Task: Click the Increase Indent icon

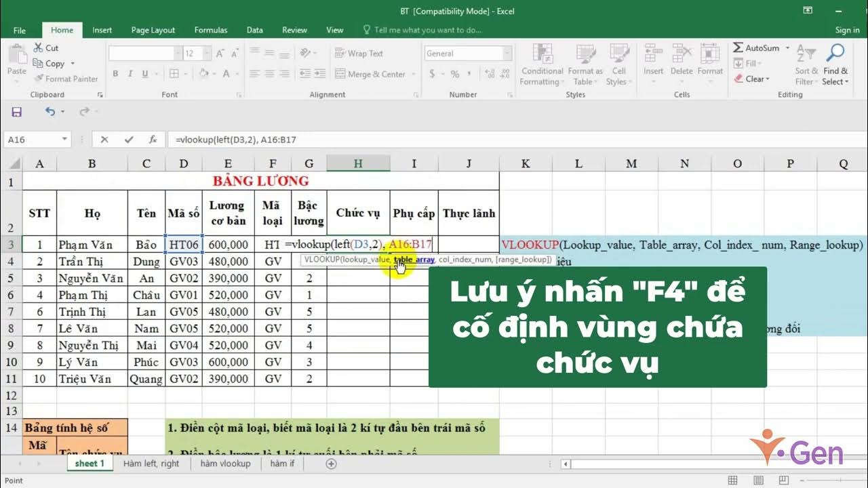Action: coord(321,74)
